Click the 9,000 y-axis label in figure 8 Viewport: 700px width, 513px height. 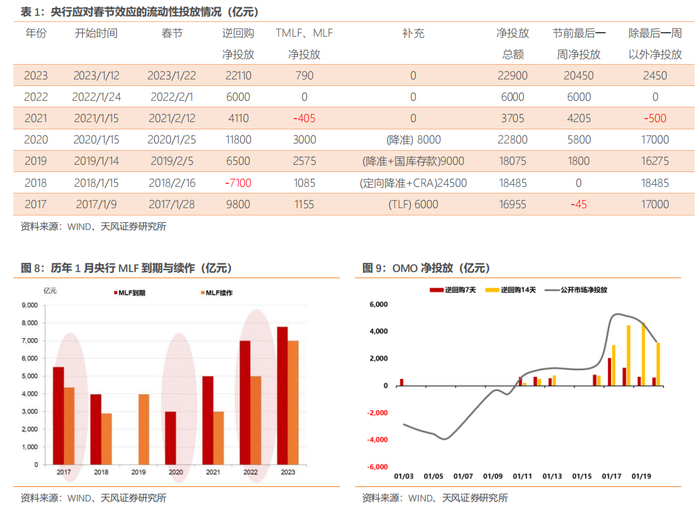coord(30,305)
